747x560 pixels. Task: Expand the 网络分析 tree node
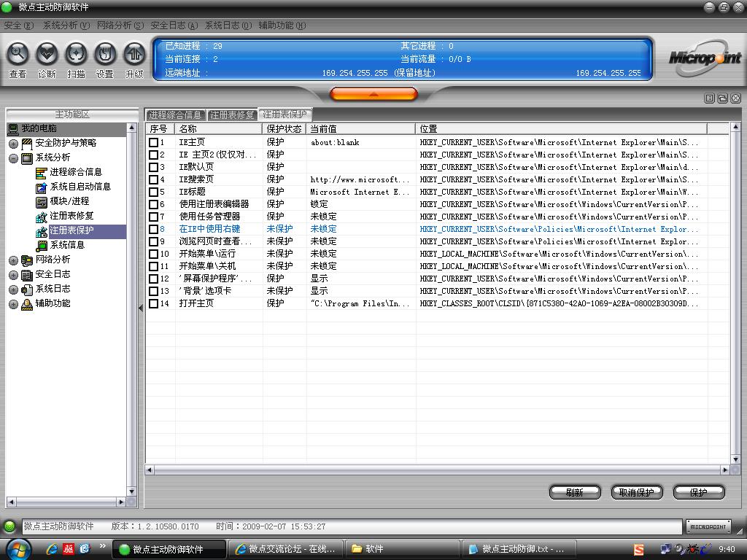pyautogui.click(x=13, y=260)
